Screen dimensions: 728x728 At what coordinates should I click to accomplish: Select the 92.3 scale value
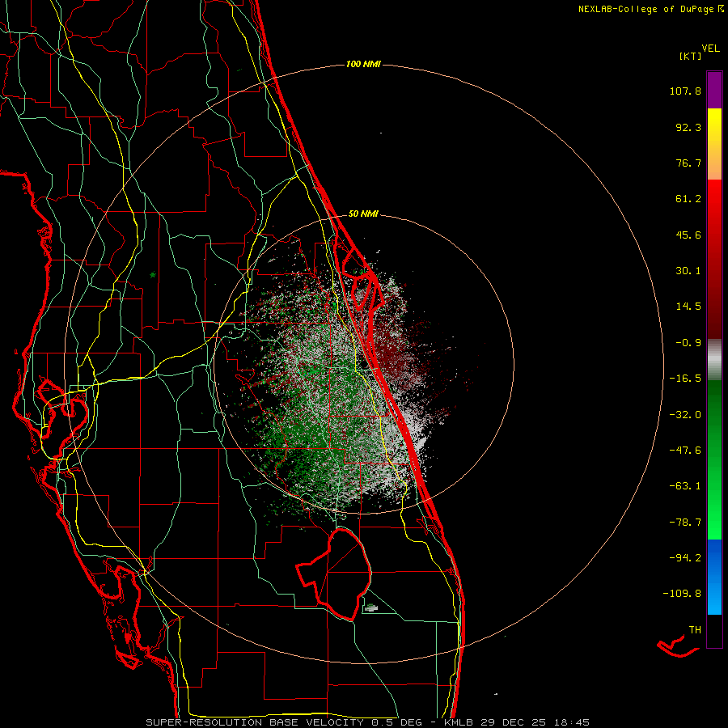688,127
